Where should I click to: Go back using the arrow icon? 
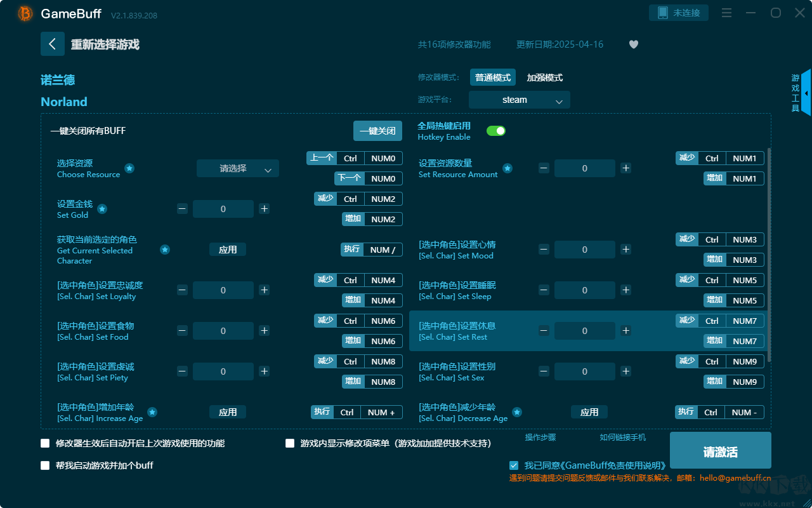coord(52,44)
